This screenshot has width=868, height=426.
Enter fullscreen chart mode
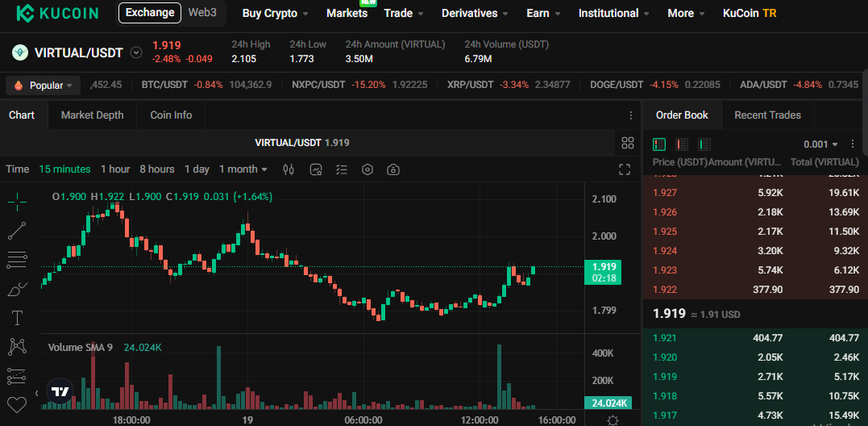click(625, 169)
